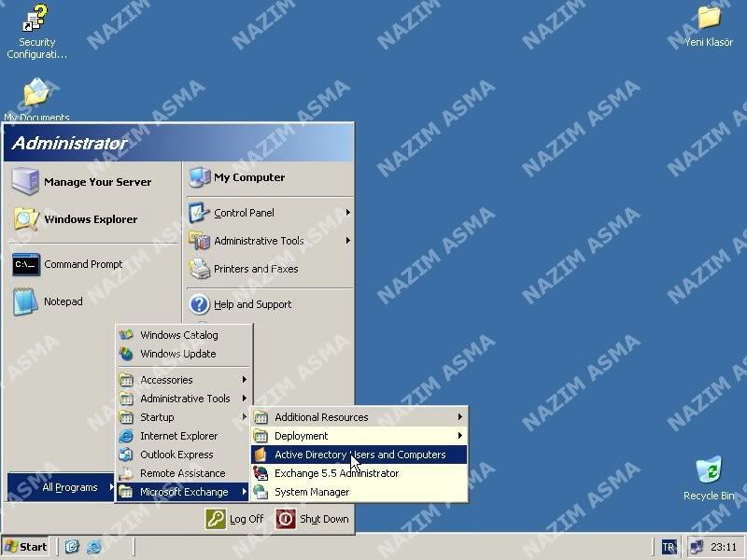This screenshot has width=747, height=560.
Task: Click the Administrator user name header
Action: coord(69,143)
